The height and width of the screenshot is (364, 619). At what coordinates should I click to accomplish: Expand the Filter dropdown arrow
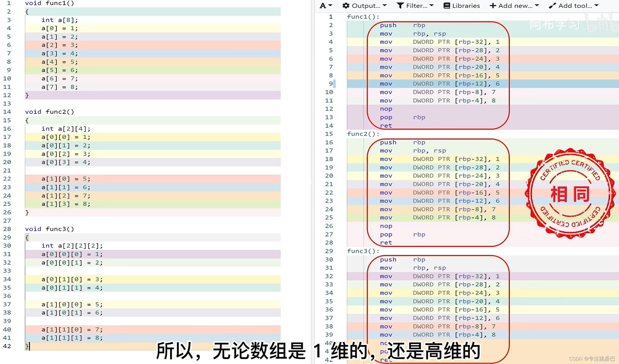click(432, 5)
